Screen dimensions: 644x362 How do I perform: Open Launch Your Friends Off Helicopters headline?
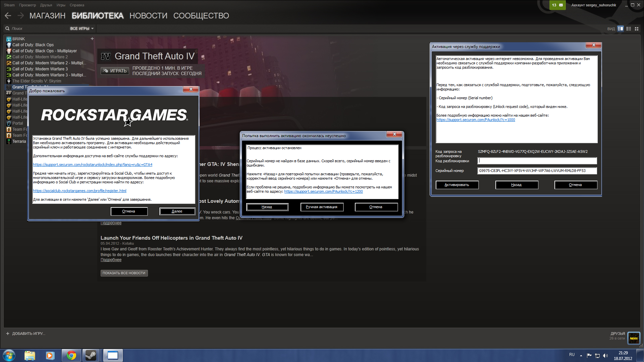pos(171,238)
